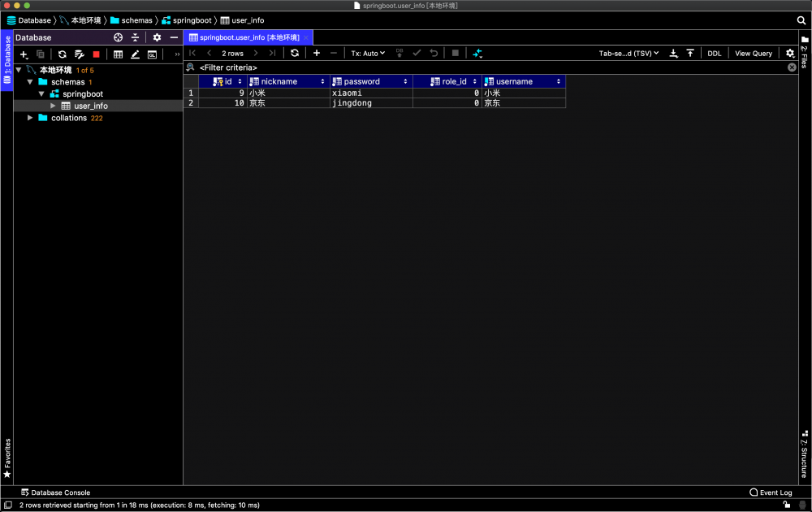The height and width of the screenshot is (512, 812).
Task: Open data editor settings gear
Action: (x=790, y=53)
